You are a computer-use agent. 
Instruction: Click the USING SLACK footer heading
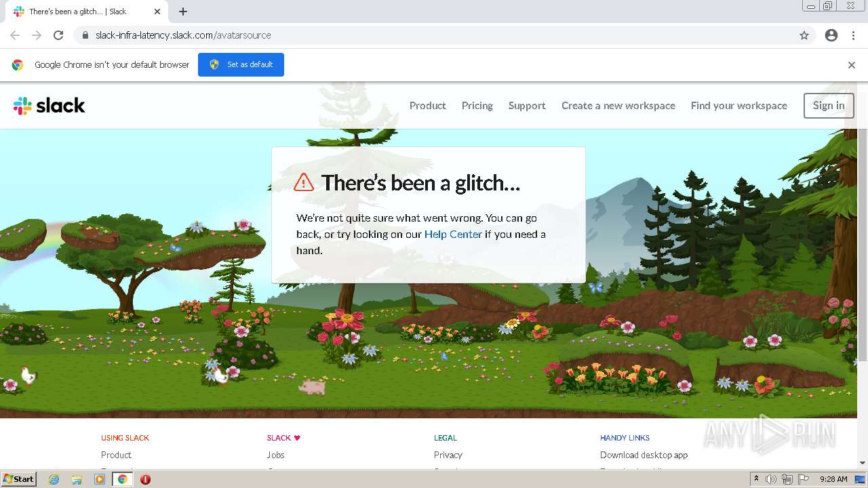coord(125,438)
